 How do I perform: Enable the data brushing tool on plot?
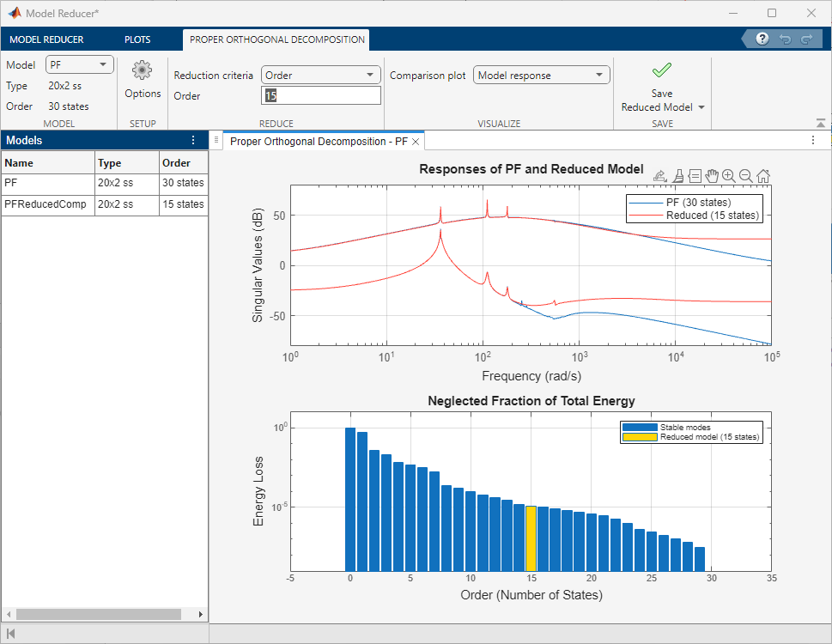tap(677, 176)
